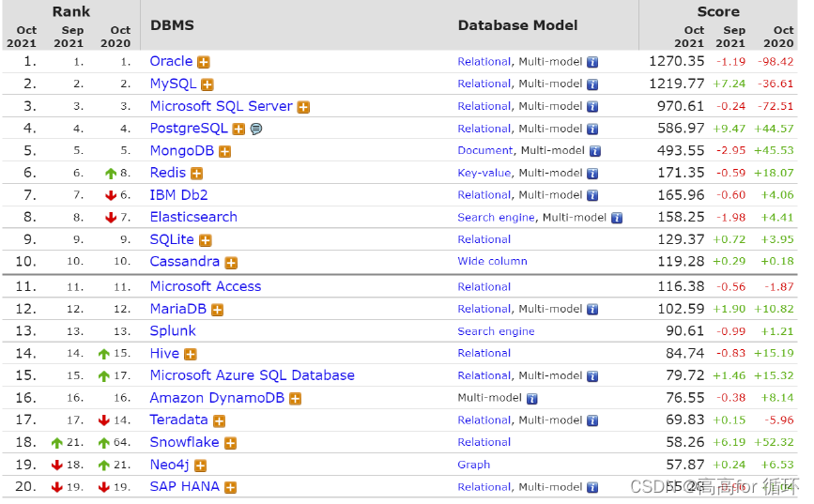Click the Graph model link for Neo4j

(x=473, y=465)
